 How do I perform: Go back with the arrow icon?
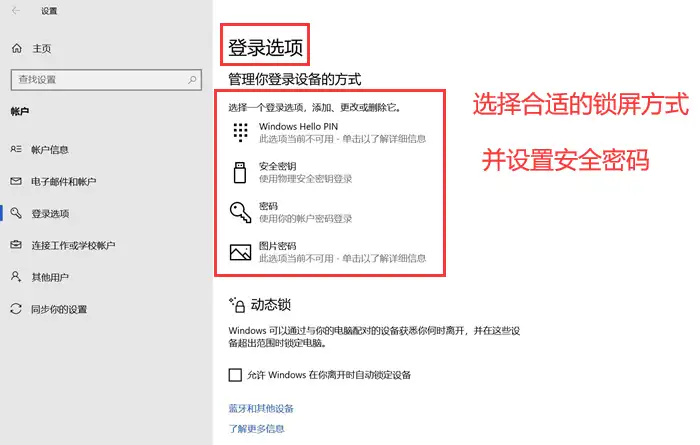(x=16, y=11)
